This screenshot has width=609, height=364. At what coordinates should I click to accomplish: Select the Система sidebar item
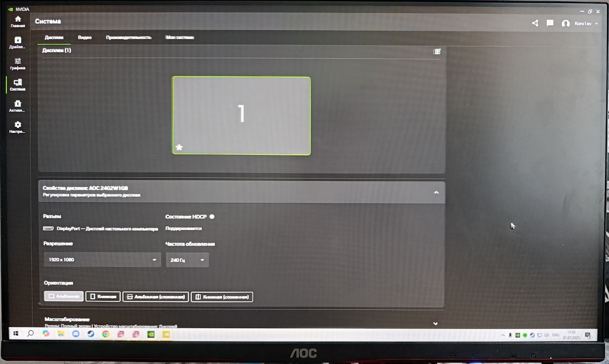click(x=18, y=85)
